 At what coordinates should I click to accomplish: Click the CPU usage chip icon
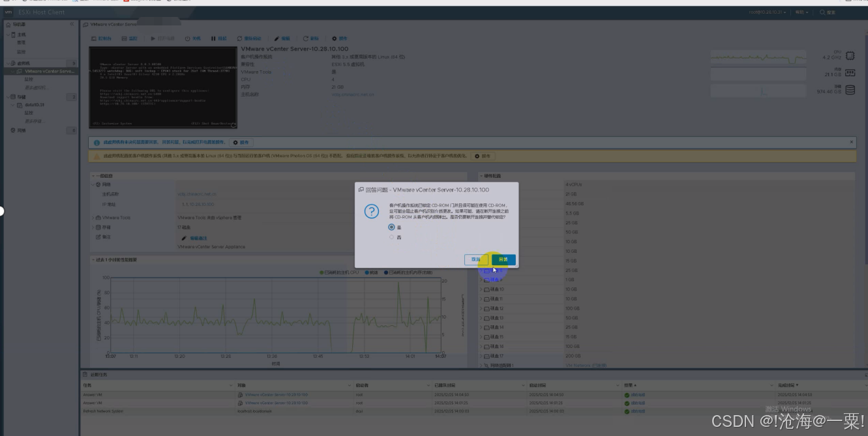(x=850, y=56)
